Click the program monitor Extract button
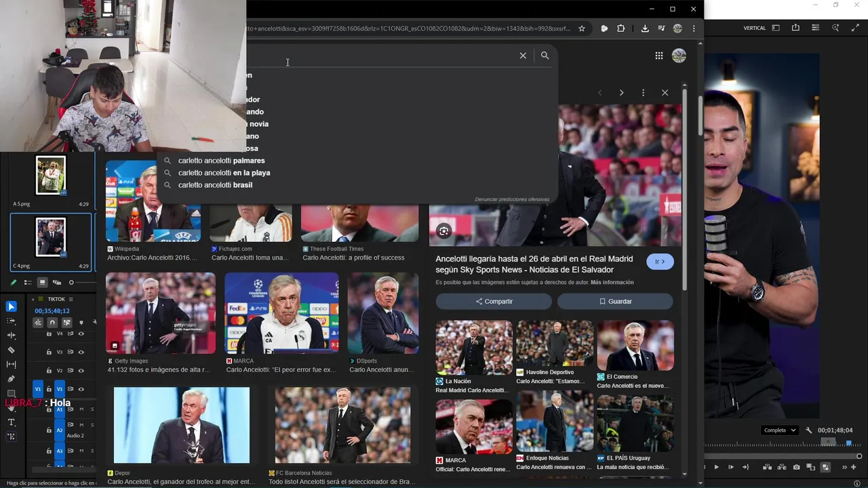The image size is (868, 488). point(781,467)
